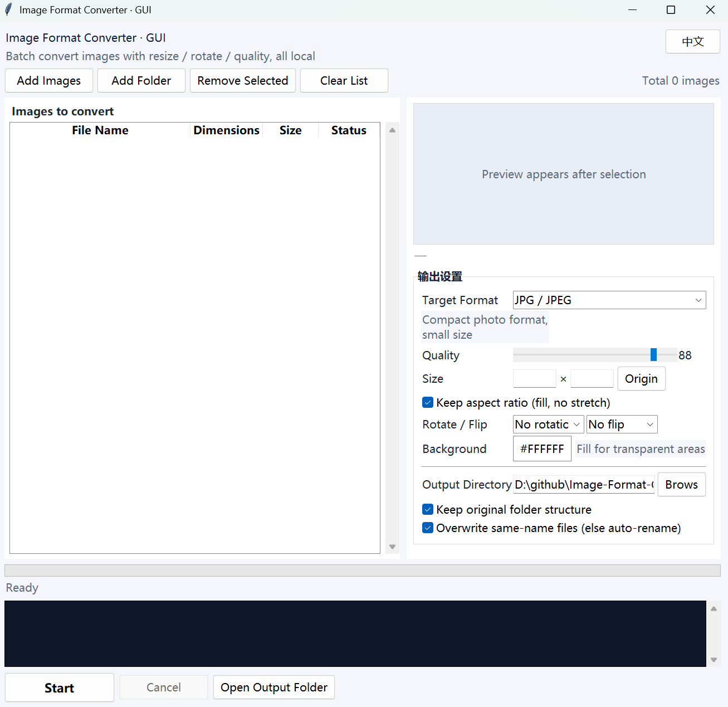
Task: Click the Add Images button
Action: (x=49, y=81)
